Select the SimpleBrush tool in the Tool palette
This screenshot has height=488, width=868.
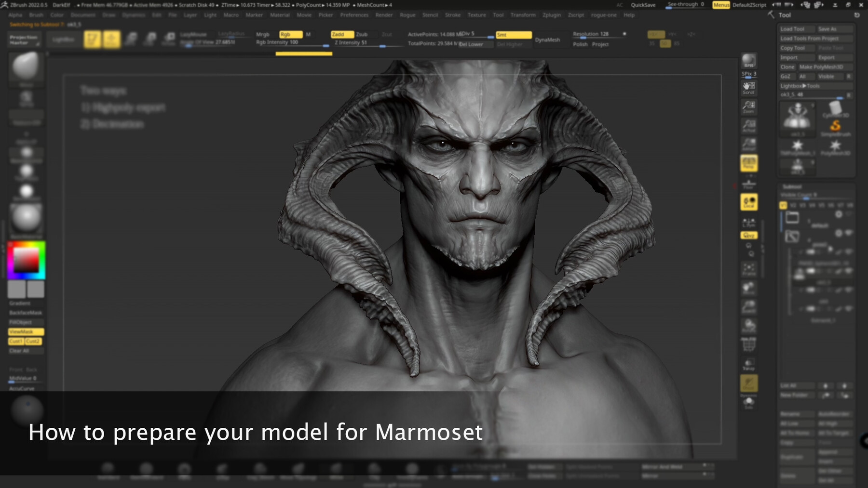click(835, 126)
